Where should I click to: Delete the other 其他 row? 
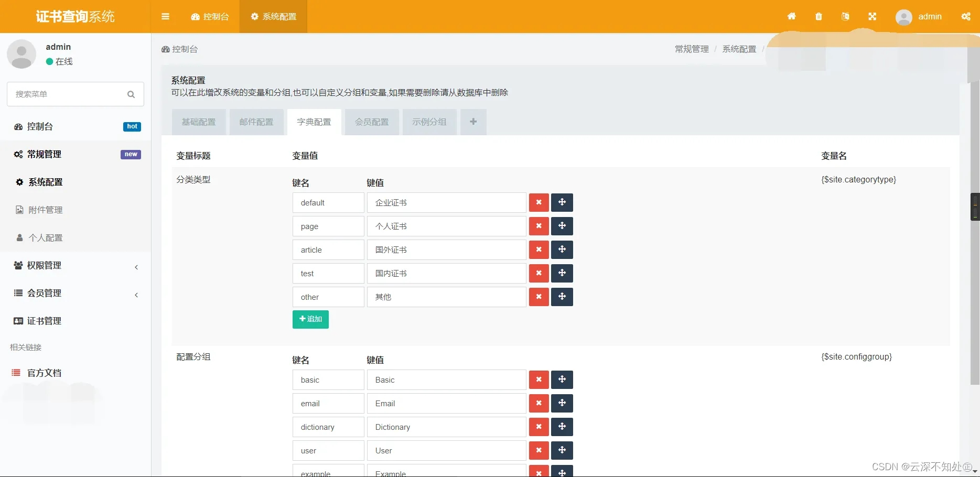pos(539,297)
